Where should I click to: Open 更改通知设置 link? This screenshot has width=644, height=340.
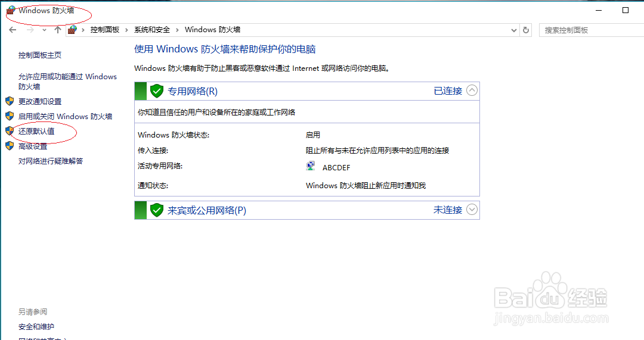40,101
